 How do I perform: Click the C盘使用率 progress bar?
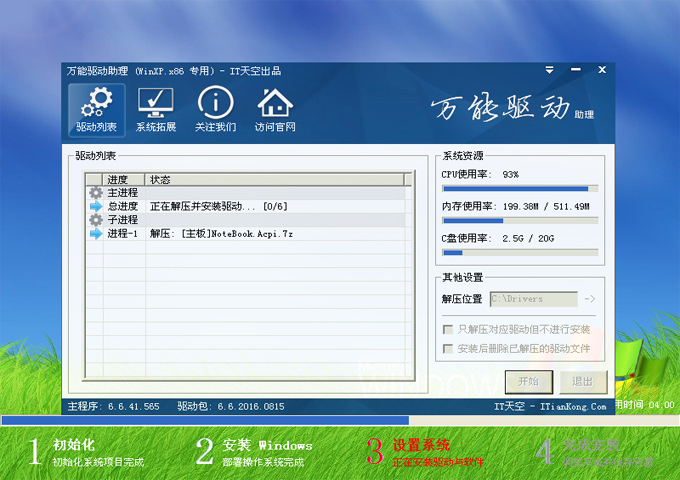pyautogui.click(x=520, y=253)
